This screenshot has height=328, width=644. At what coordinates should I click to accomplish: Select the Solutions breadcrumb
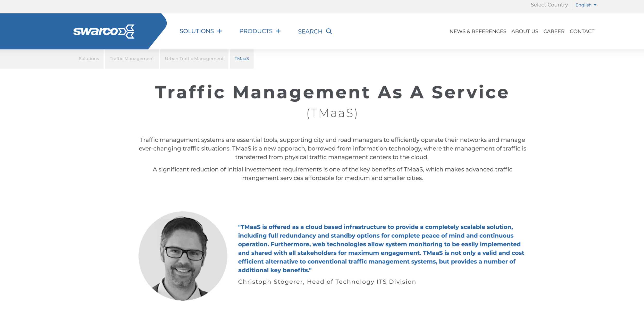click(89, 59)
